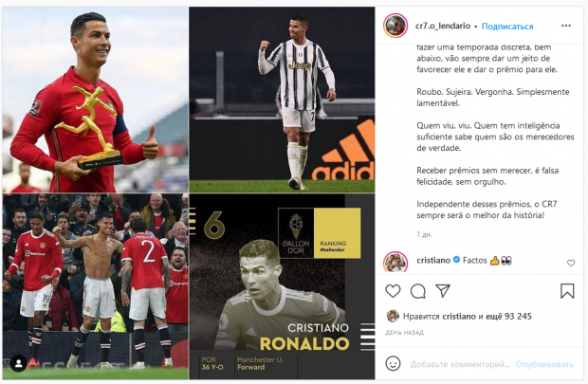Image resolution: width=588 pixels, height=384 pixels.
Task: Follow account via Подписаться link
Action: pyautogui.click(x=507, y=27)
